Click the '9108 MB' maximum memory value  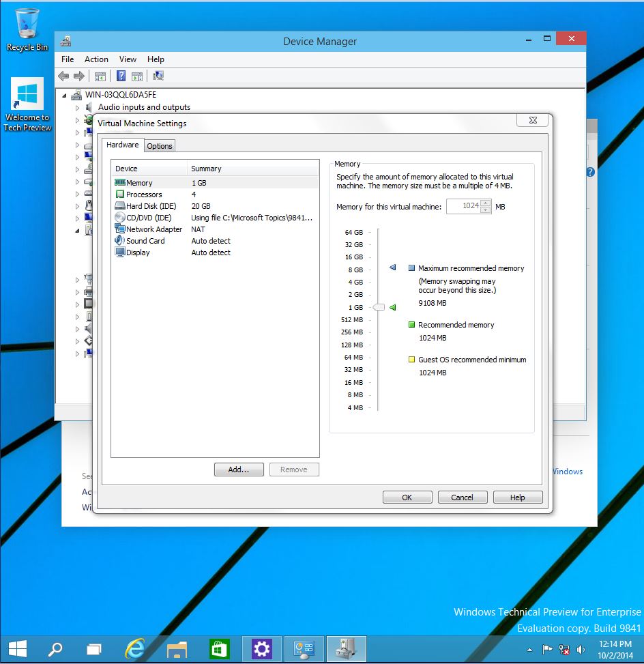pyautogui.click(x=433, y=303)
